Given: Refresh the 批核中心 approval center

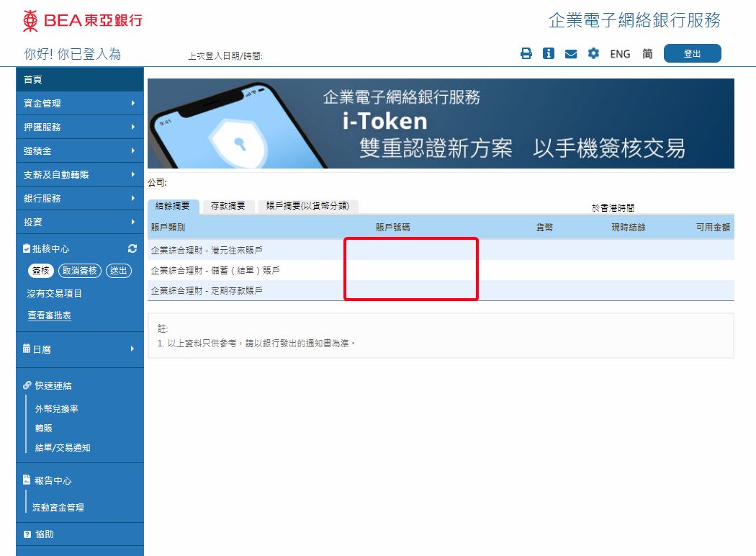Looking at the screenshot, I should click(x=132, y=248).
